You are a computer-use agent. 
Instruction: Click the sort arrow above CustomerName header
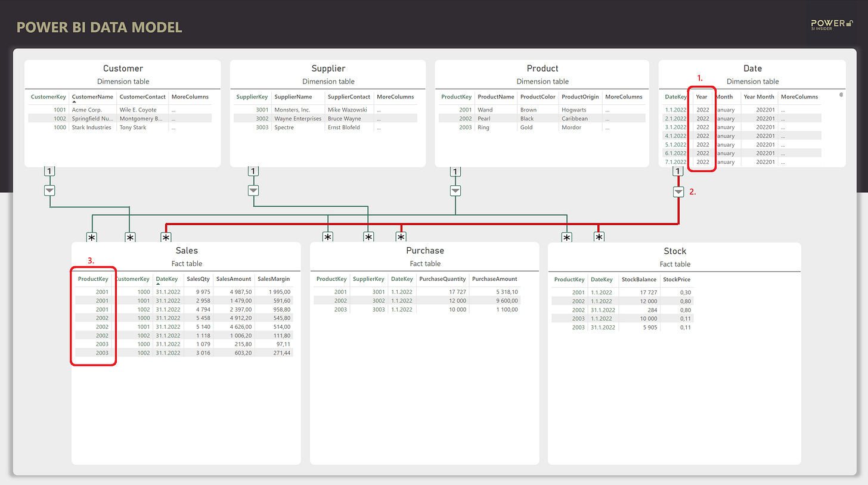75,102
